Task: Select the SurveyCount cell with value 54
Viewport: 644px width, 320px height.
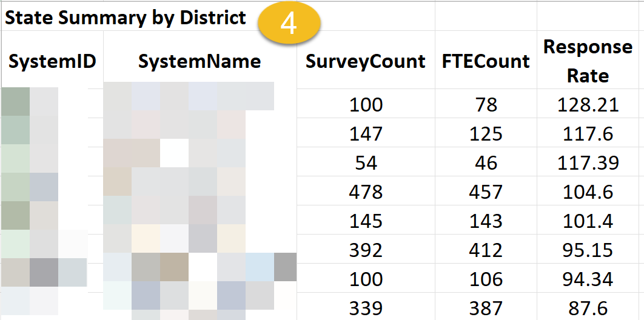Action: pos(366,162)
